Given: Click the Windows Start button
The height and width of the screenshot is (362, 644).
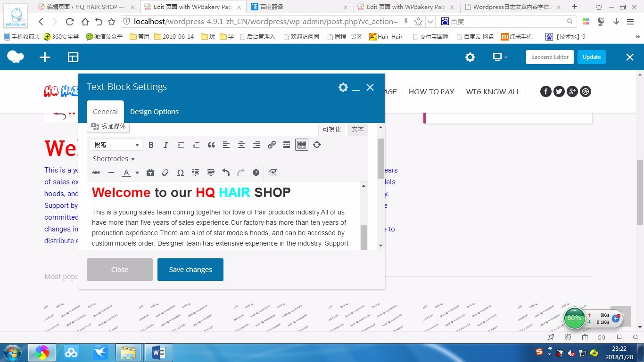Looking at the screenshot, I should [x=12, y=353].
